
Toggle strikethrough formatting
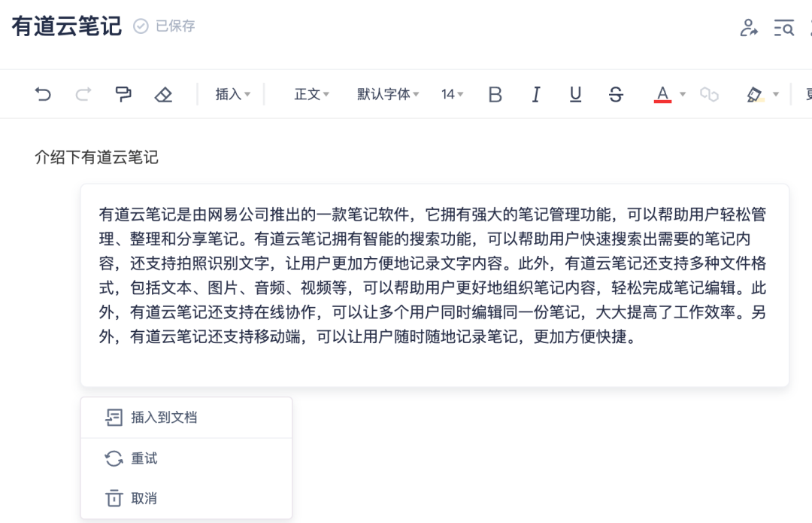click(x=616, y=94)
